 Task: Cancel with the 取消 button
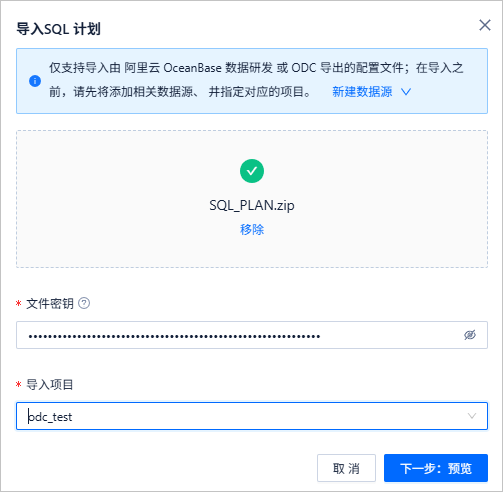tap(346, 468)
